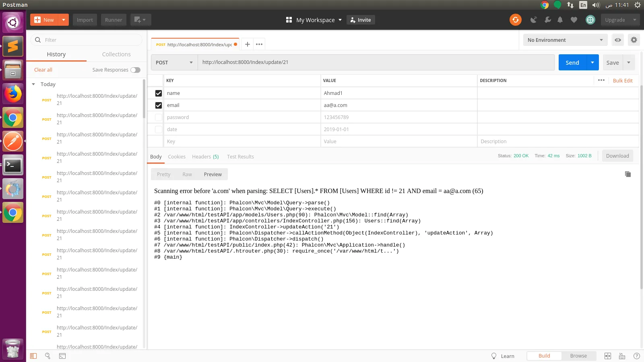This screenshot has height=362, width=644.
Task: Open Manage Environments gear icon
Action: tap(634, 40)
